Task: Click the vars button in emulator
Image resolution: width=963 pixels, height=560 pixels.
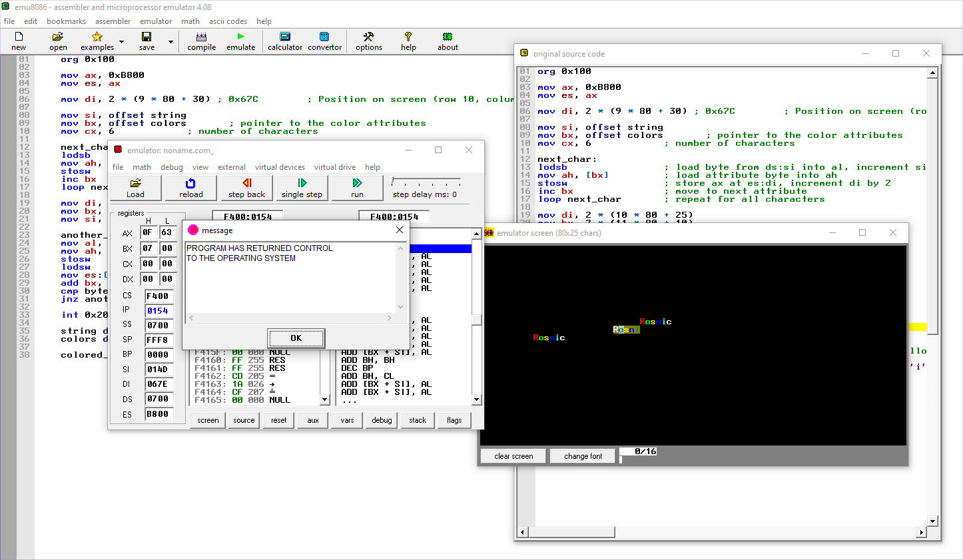Action: click(x=347, y=420)
